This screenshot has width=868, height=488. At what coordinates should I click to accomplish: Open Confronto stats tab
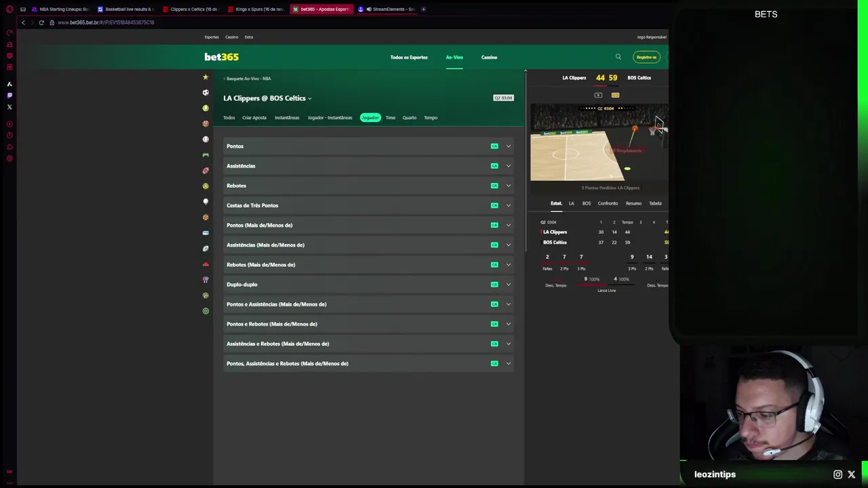(608, 203)
